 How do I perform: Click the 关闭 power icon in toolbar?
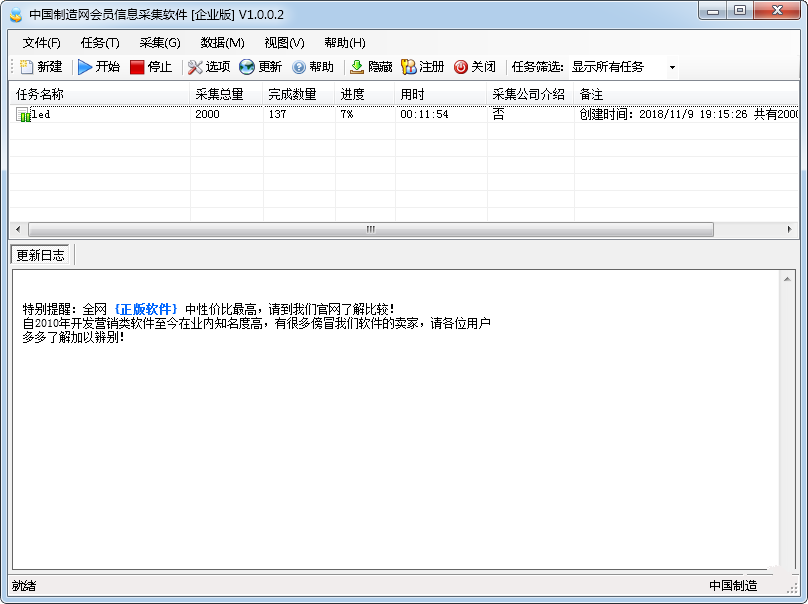tap(461, 67)
